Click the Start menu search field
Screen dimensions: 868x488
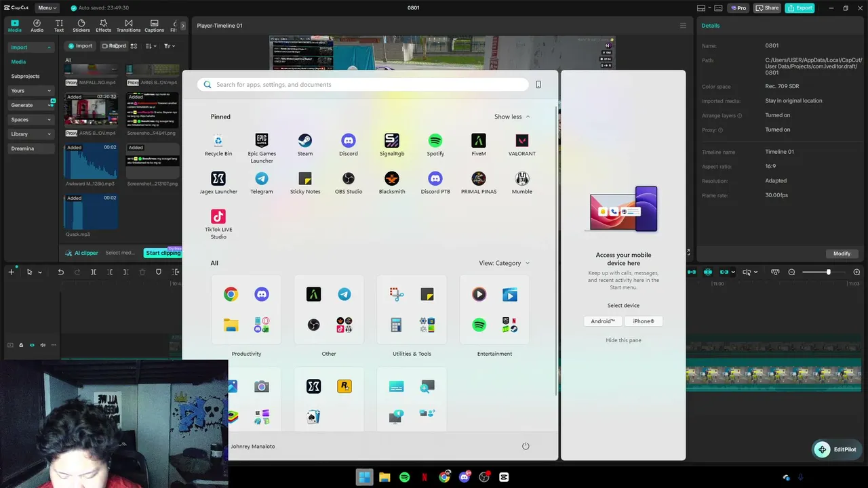click(x=363, y=85)
